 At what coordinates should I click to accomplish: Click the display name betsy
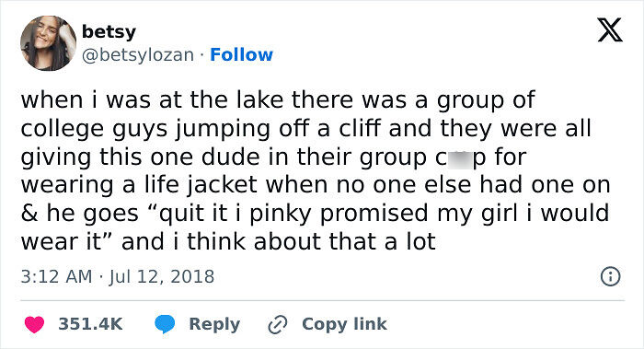point(109,32)
